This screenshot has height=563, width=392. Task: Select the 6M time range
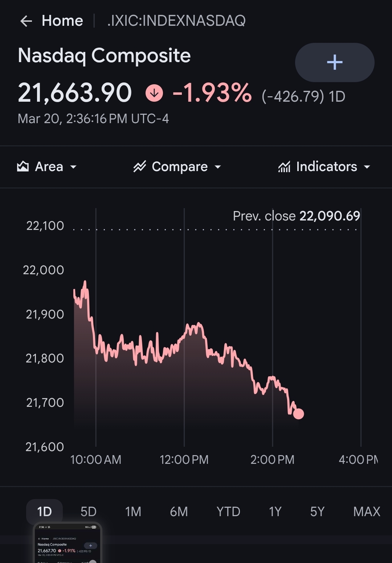[179, 511]
